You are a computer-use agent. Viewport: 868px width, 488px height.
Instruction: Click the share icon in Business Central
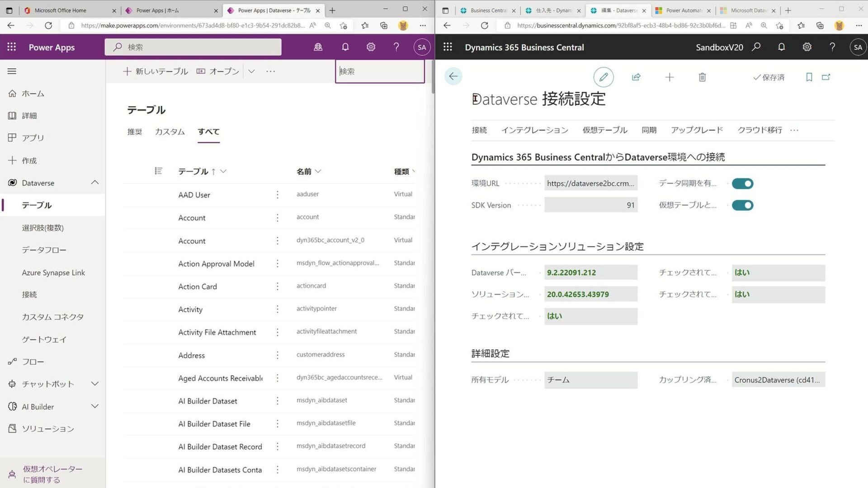pos(636,77)
